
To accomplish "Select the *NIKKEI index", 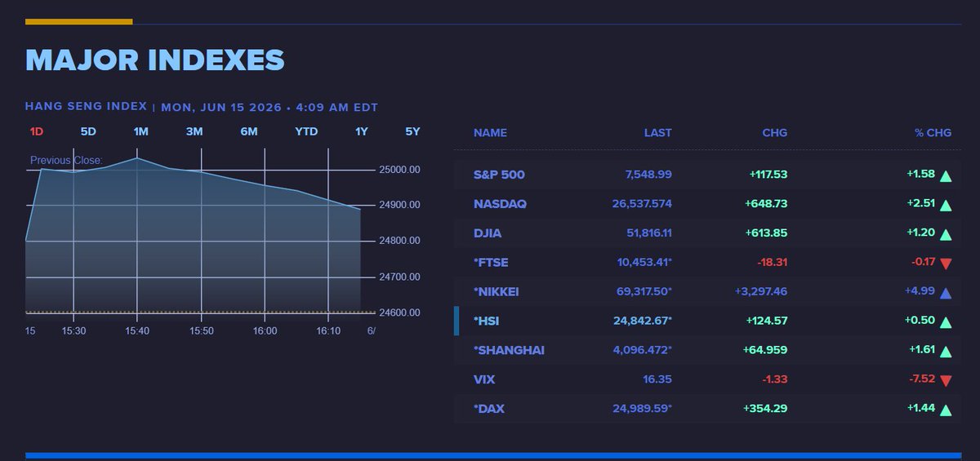I will [496, 292].
